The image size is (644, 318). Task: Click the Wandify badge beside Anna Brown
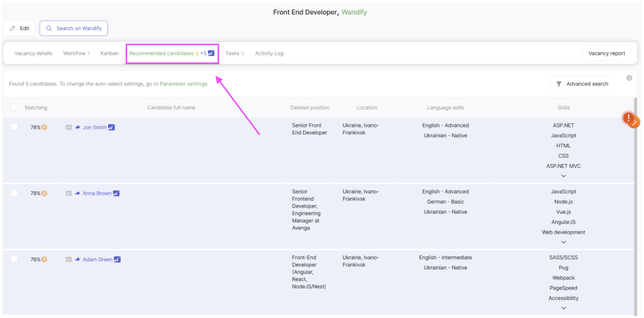[x=116, y=194]
